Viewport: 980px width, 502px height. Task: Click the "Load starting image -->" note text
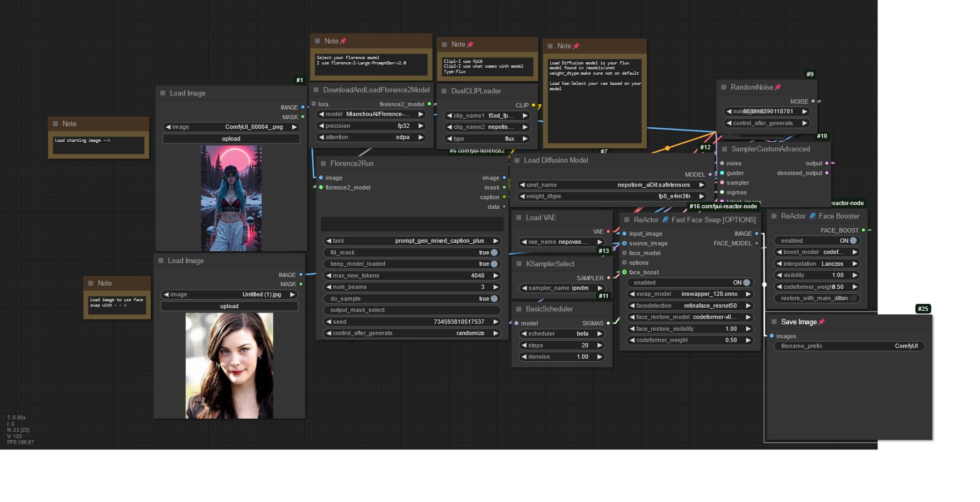coord(82,141)
